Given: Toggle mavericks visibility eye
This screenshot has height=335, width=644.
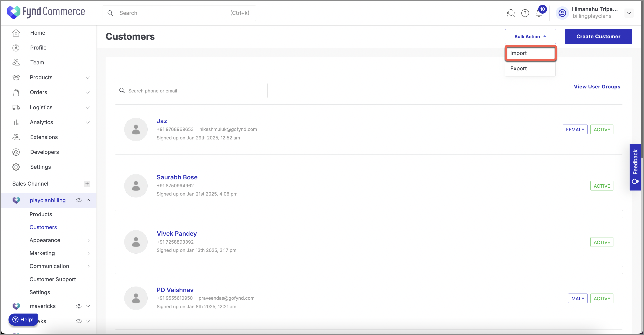Looking at the screenshot, I should point(79,306).
